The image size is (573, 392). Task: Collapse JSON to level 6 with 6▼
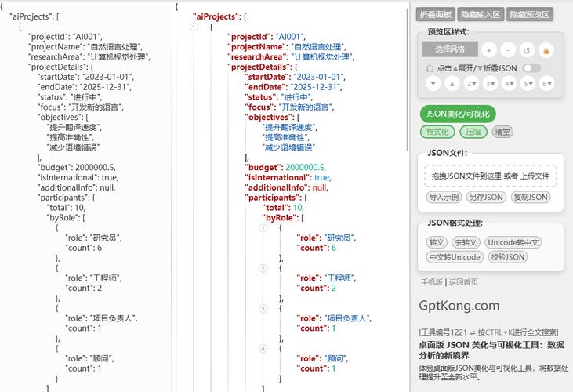pos(546,84)
